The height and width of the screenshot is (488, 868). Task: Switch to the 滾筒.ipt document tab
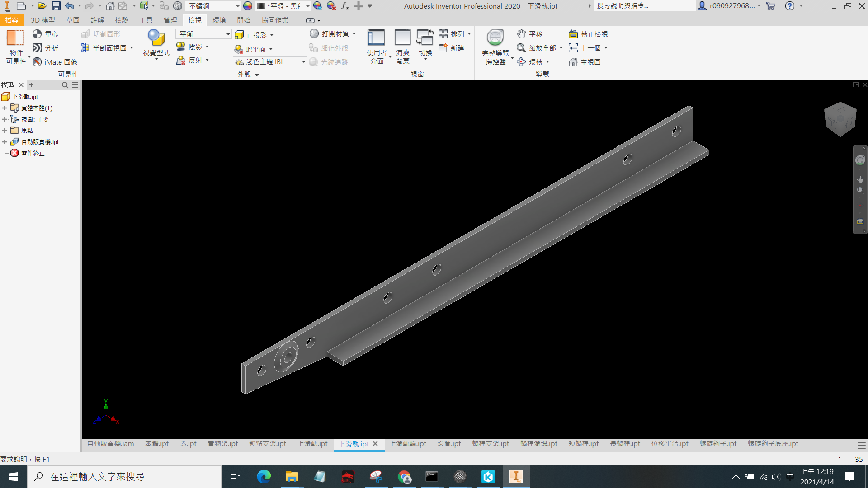point(449,444)
